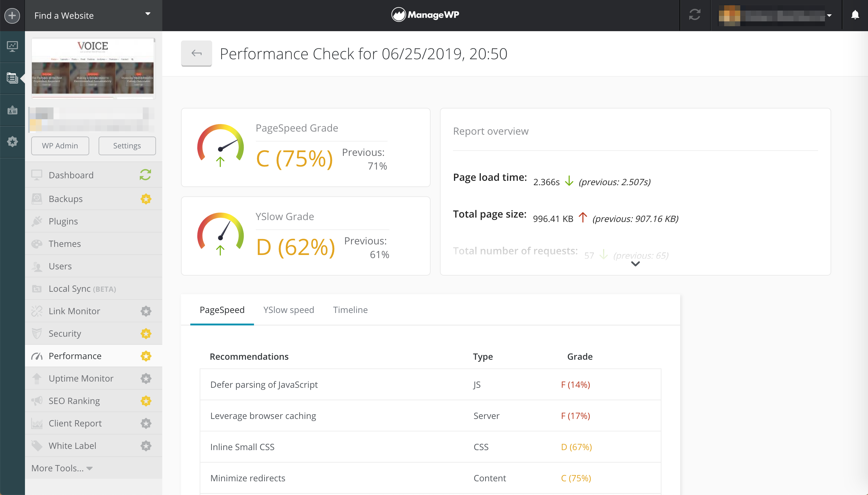Click the Performance icon in sidebar

(37, 356)
